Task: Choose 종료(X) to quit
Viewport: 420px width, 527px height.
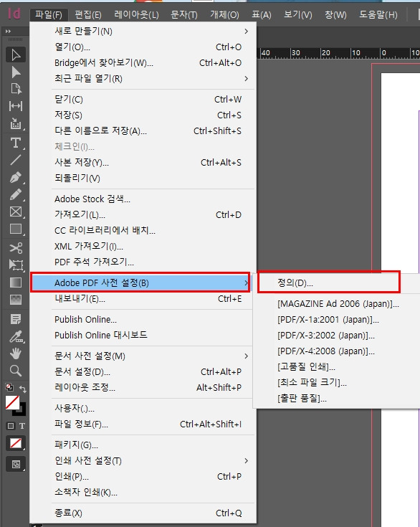Action: 143,513
